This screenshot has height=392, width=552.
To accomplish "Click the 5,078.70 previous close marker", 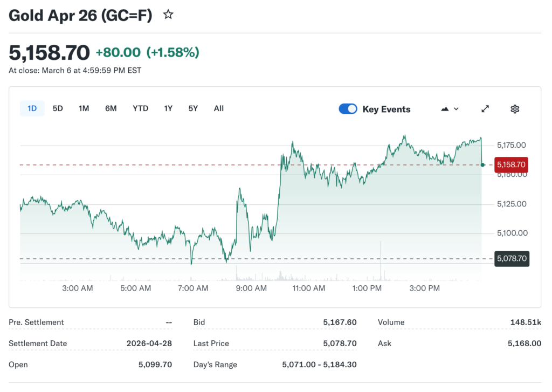I will coord(511,259).
